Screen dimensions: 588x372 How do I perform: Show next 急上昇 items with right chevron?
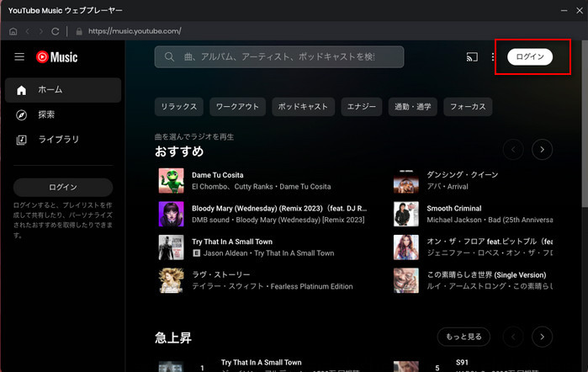[x=542, y=337]
